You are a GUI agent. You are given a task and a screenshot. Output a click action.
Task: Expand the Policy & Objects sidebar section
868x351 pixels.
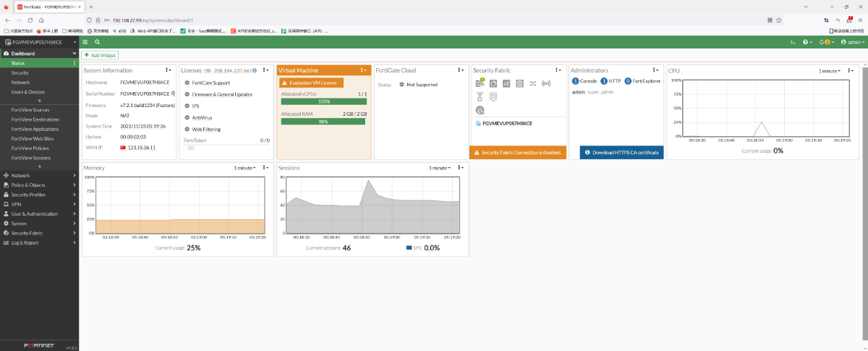tap(39, 185)
